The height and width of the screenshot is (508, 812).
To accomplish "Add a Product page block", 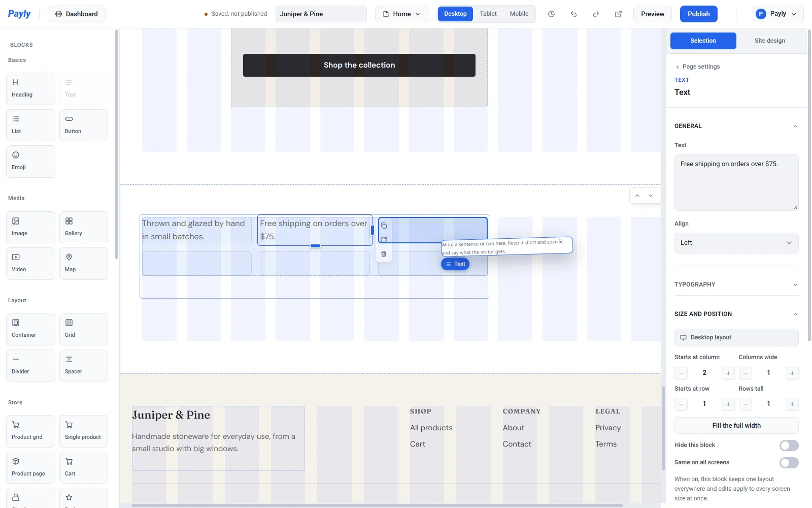I will [x=30, y=468].
